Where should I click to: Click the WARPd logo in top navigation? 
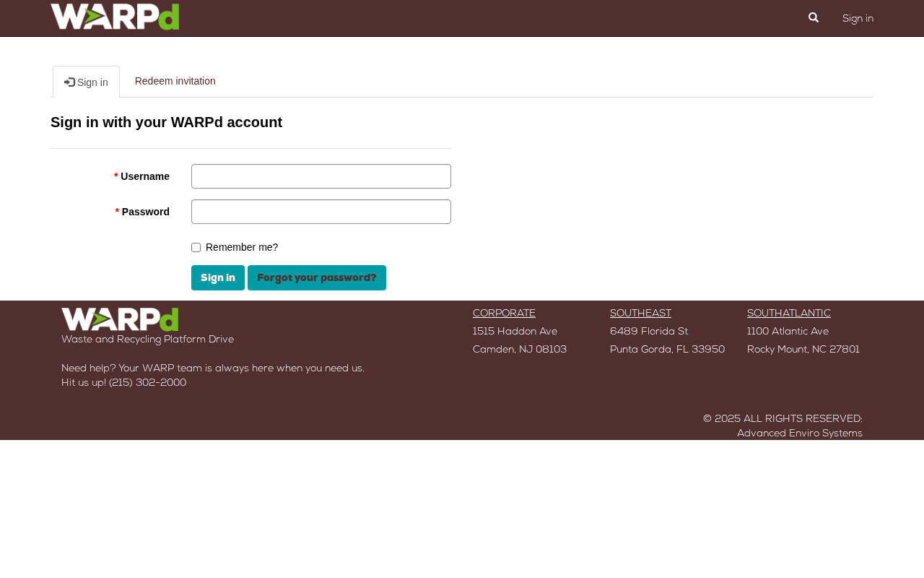[115, 17]
